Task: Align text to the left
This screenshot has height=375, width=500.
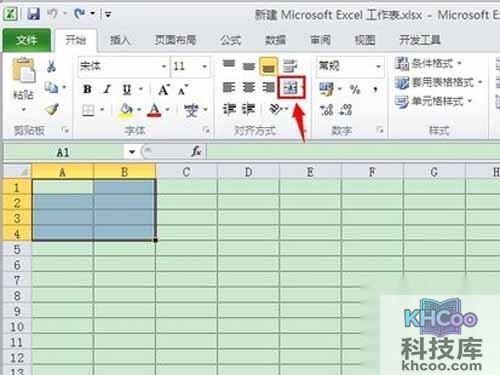Action: coord(229,88)
